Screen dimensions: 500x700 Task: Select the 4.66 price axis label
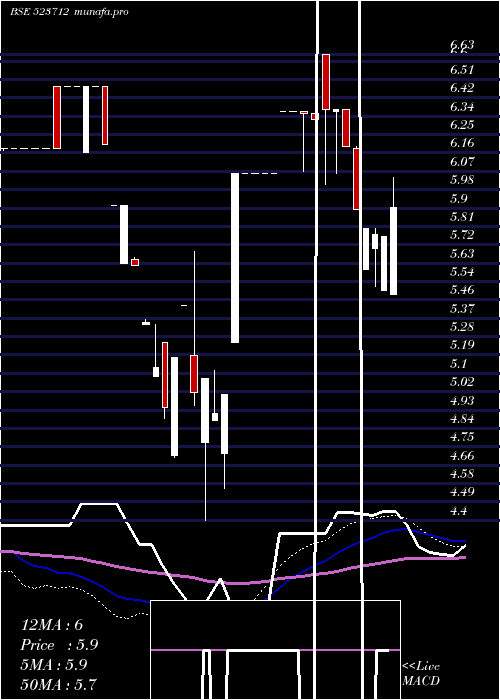tap(462, 456)
